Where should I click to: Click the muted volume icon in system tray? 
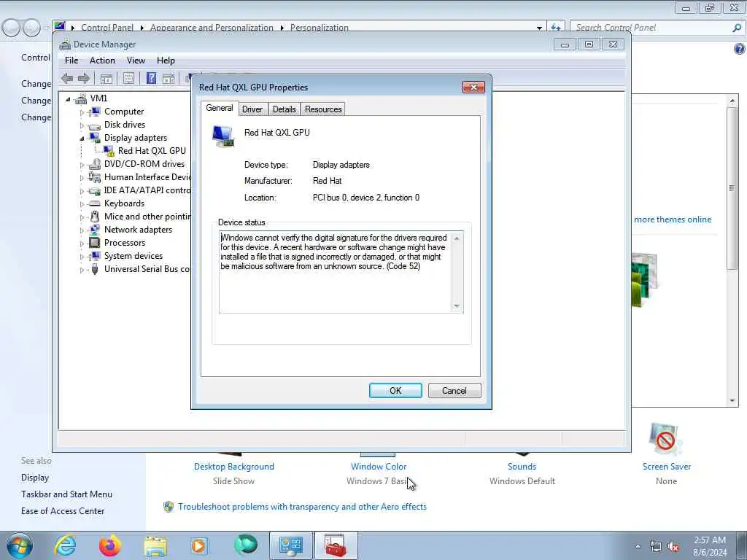[x=673, y=547]
